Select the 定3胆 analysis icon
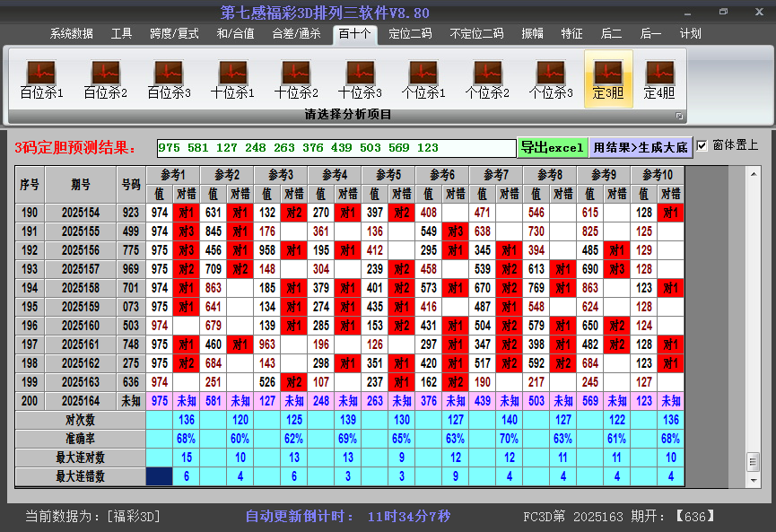 [608, 79]
